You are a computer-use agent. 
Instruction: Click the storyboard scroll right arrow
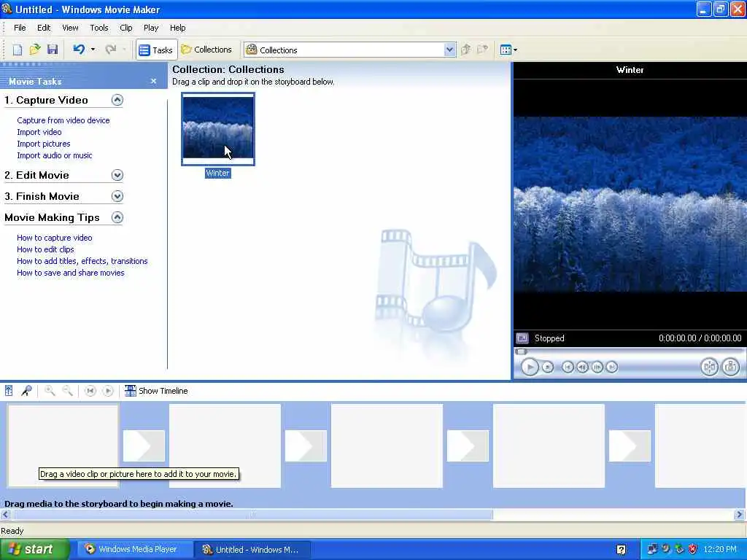740,515
